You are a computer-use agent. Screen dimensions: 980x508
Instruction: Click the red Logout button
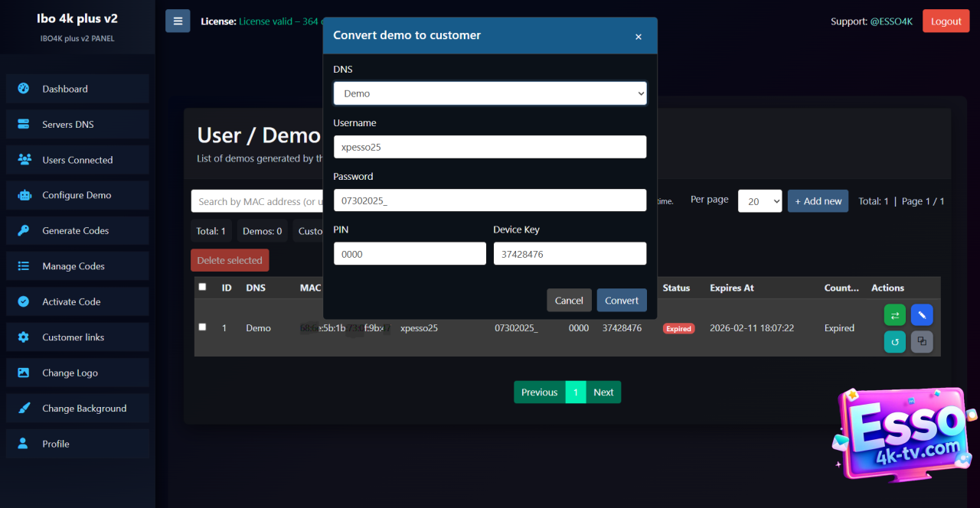coord(946,21)
